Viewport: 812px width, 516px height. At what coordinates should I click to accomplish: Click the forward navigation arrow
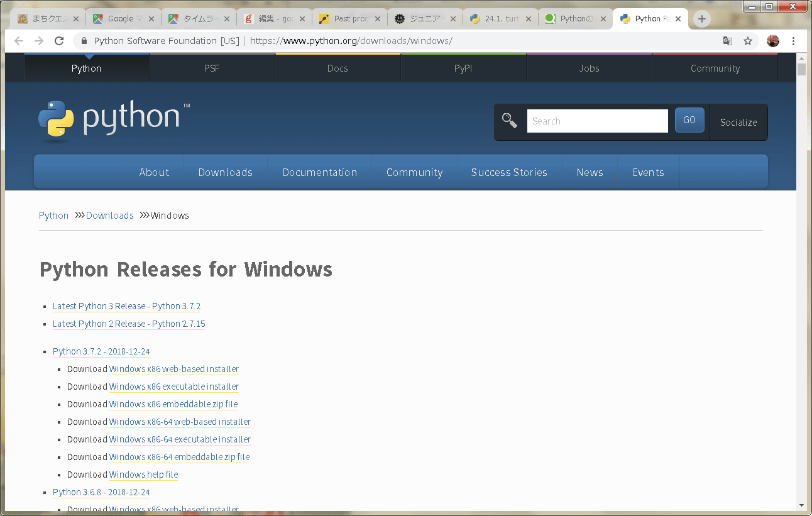click(39, 41)
